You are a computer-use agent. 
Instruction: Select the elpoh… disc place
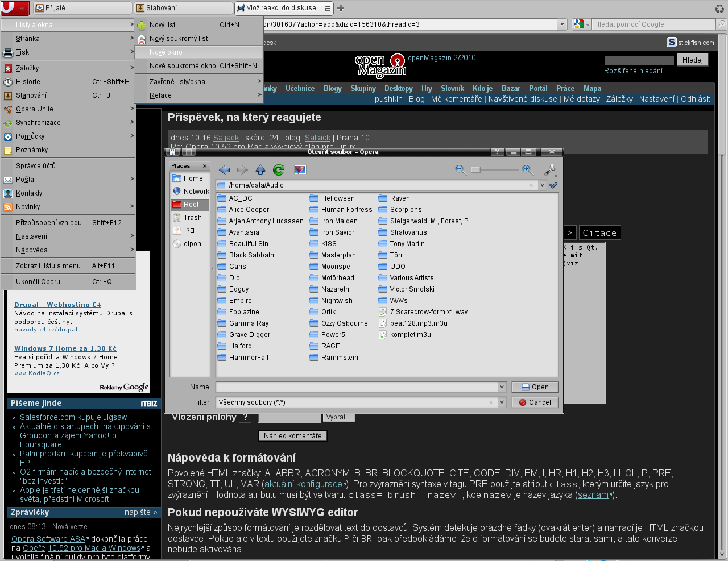(x=189, y=244)
